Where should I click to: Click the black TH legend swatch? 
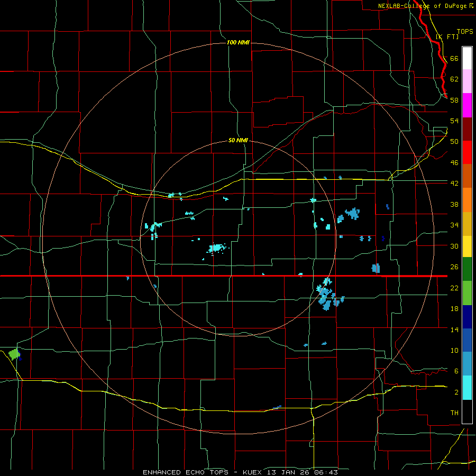[x=467, y=411]
